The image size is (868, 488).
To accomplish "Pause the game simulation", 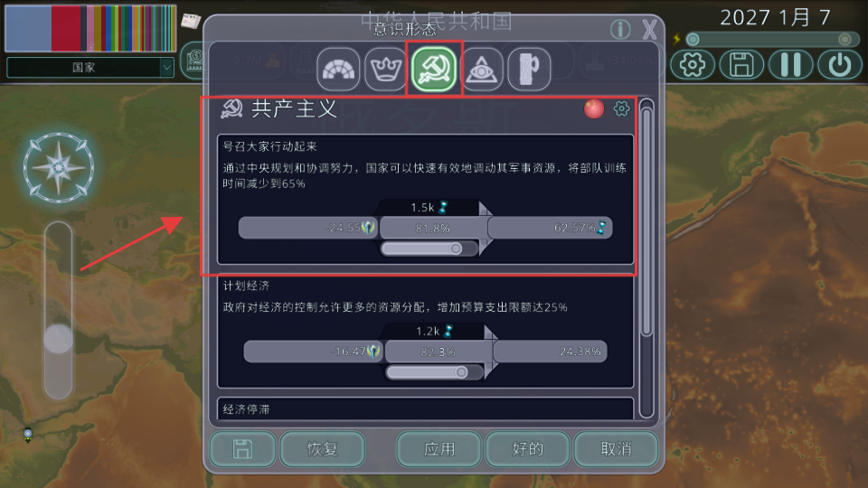I will 790,65.
